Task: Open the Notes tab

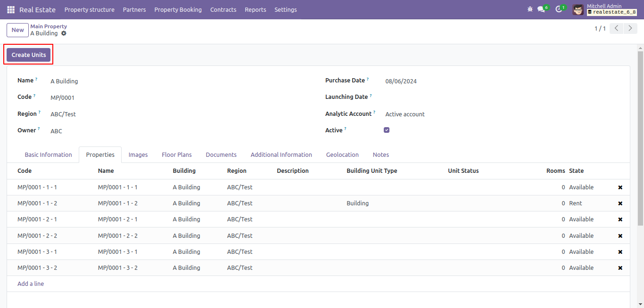Action: [381, 154]
